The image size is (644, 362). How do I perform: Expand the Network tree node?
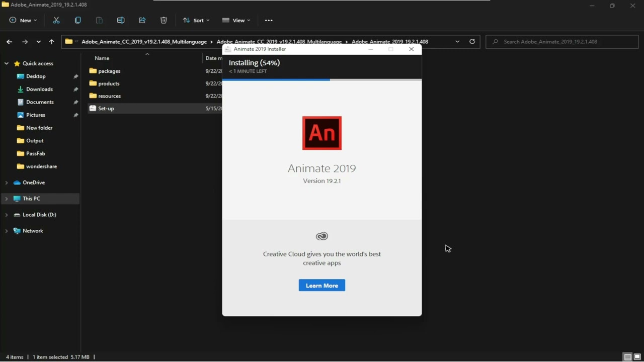point(7,231)
